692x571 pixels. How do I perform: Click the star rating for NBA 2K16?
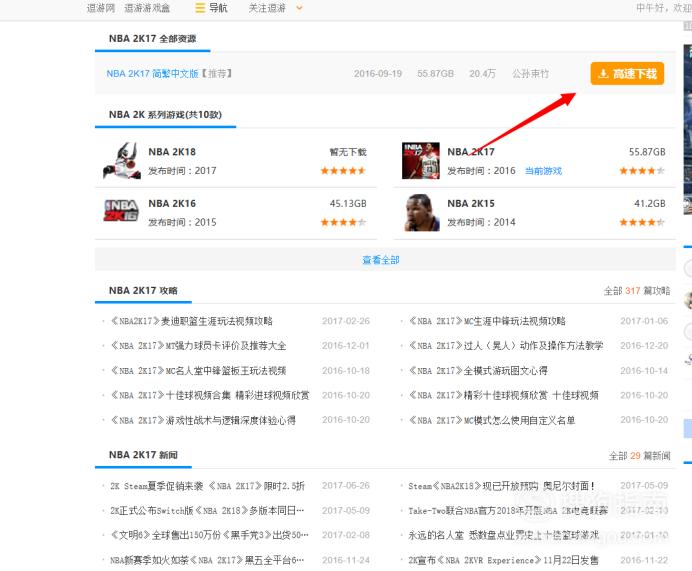click(x=343, y=222)
